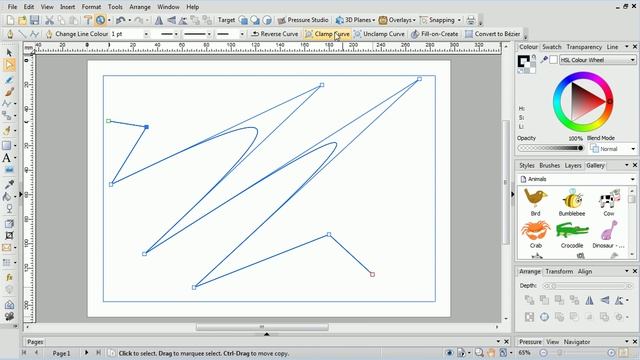This screenshot has width=640, height=360.
Task: Click Flip Horizontal in the Arrange panel
Action: click(589, 300)
